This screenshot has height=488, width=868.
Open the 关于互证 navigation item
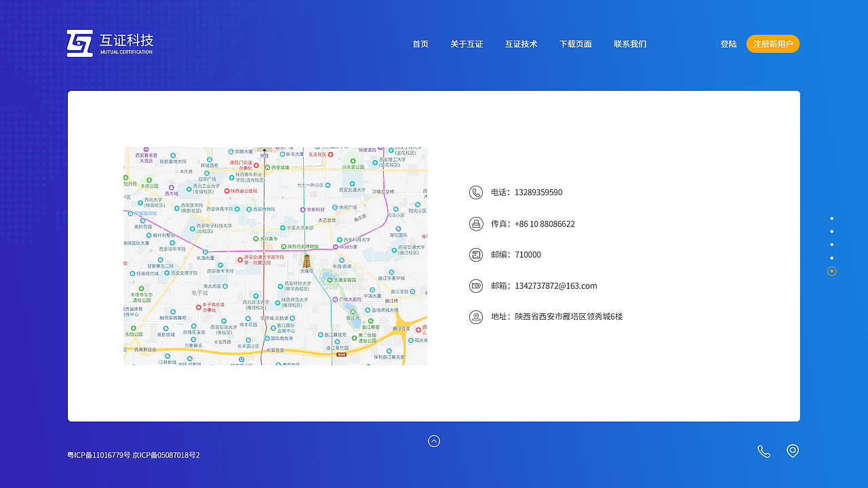(467, 43)
